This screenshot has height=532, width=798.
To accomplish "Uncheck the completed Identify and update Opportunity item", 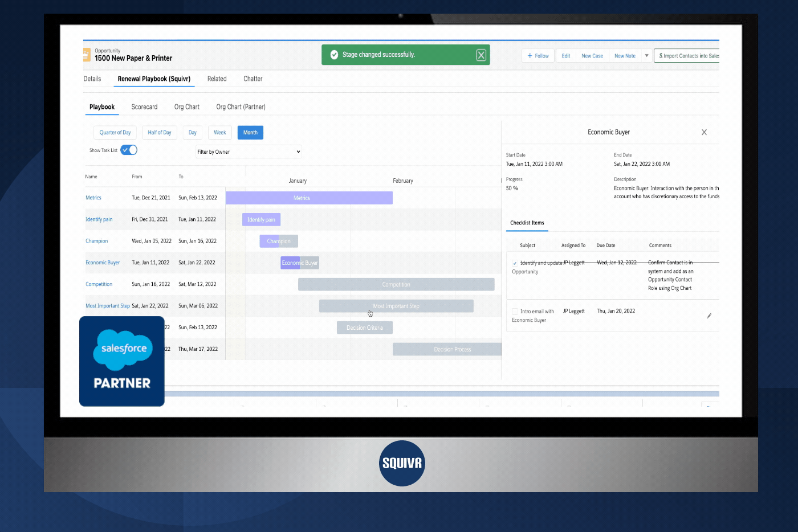I will (x=515, y=263).
